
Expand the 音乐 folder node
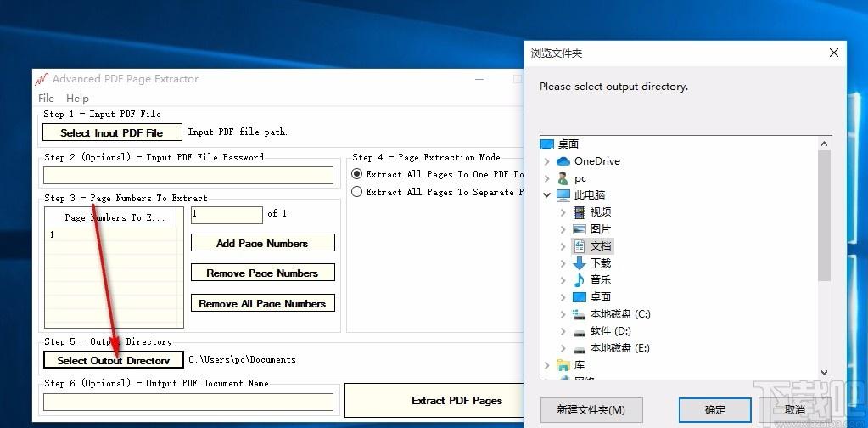point(563,279)
